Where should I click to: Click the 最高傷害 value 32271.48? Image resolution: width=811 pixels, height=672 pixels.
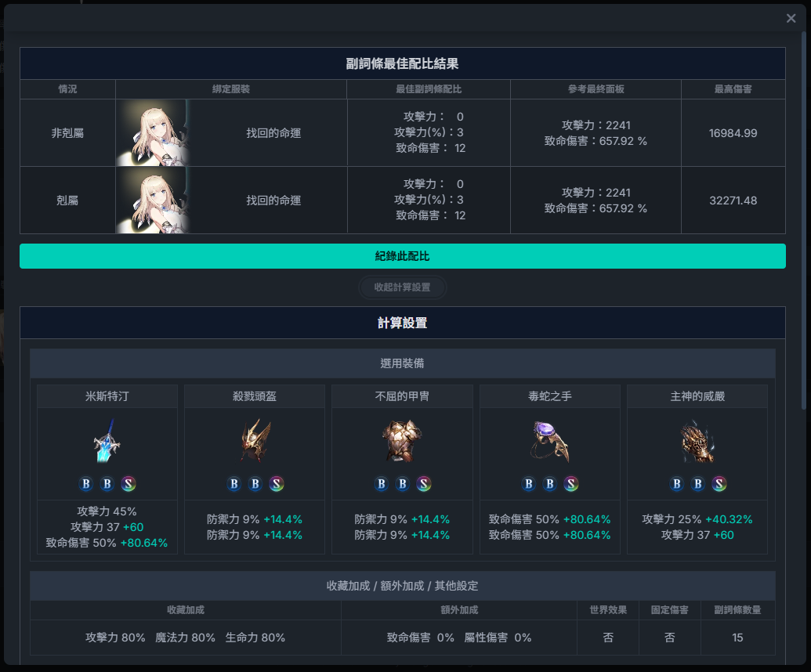point(733,201)
